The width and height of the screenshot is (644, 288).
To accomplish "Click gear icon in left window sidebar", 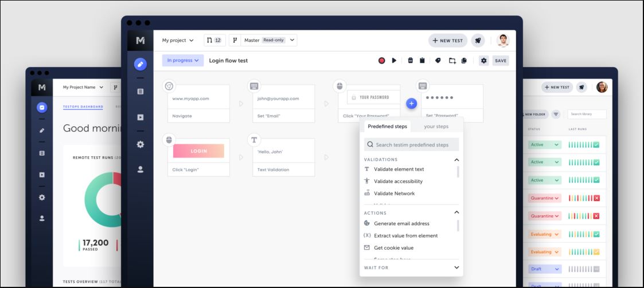I will coord(42,198).
